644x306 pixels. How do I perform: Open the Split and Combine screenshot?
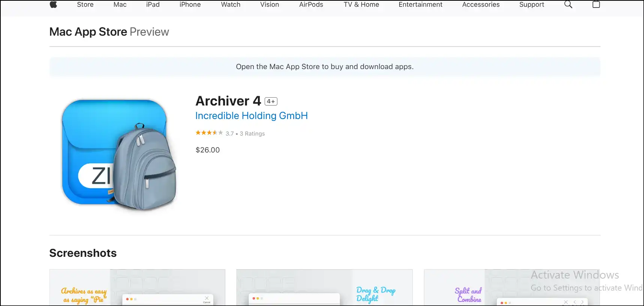point(512,287)
